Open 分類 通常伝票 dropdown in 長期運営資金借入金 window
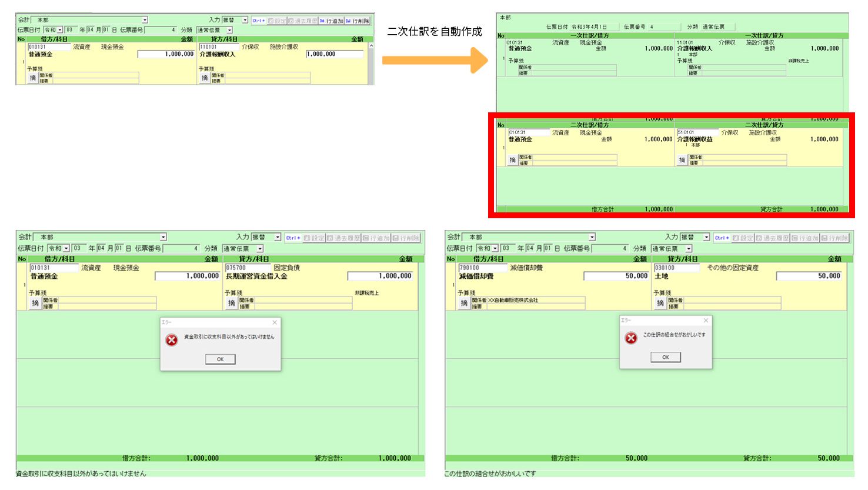The width and height of the screenshot is (868, 490). click(260, 249)
